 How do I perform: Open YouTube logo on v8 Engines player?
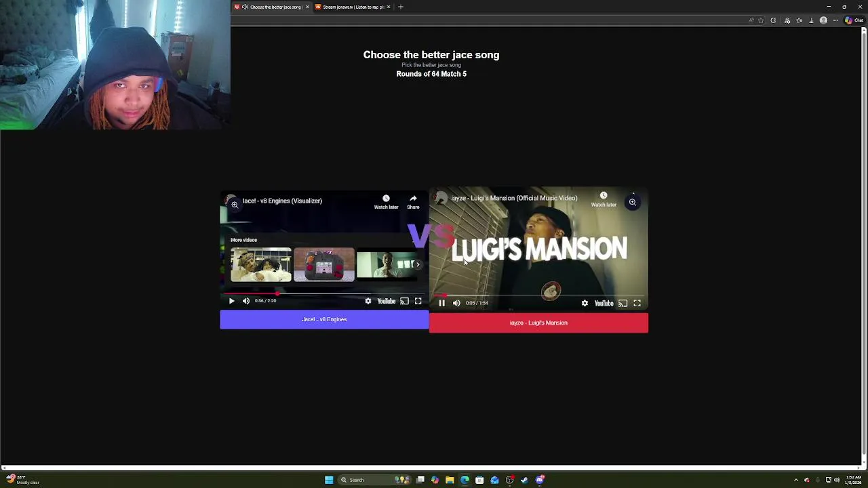387,301
